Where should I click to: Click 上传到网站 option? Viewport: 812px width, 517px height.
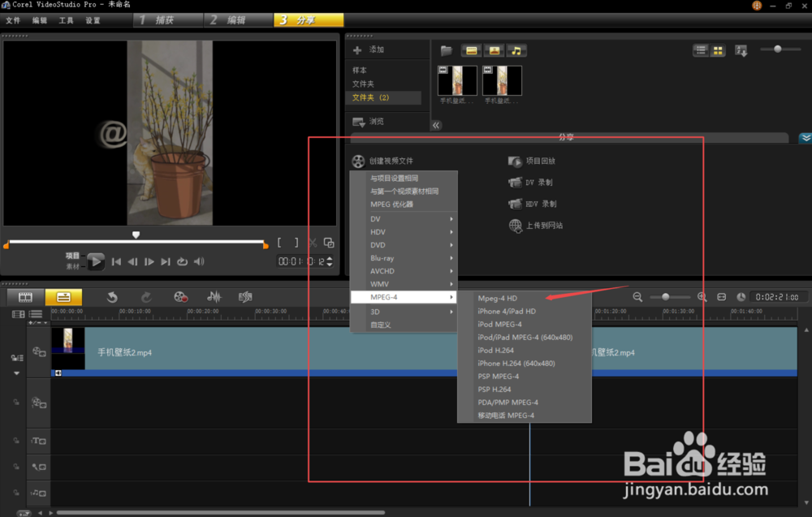pos(535,226)
